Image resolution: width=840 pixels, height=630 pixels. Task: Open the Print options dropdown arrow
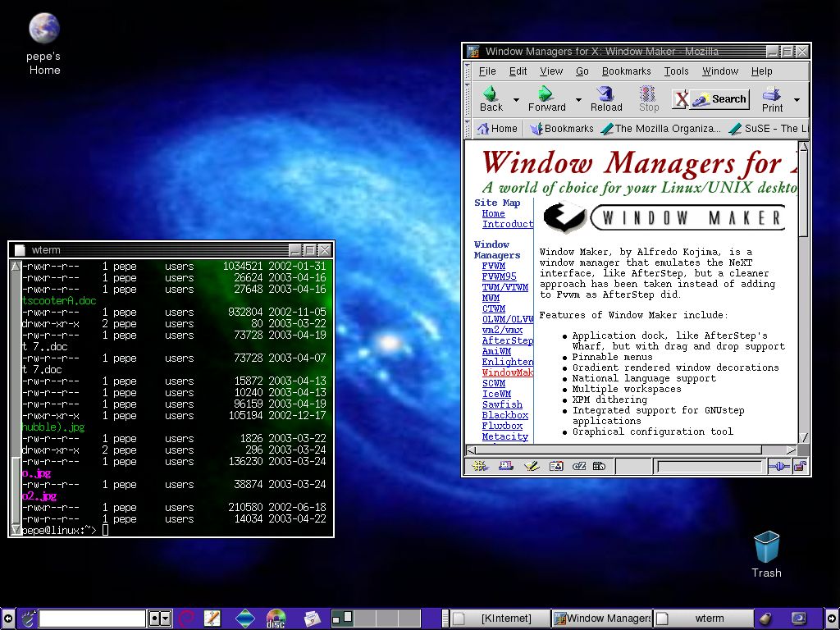[x=797, y=99]
